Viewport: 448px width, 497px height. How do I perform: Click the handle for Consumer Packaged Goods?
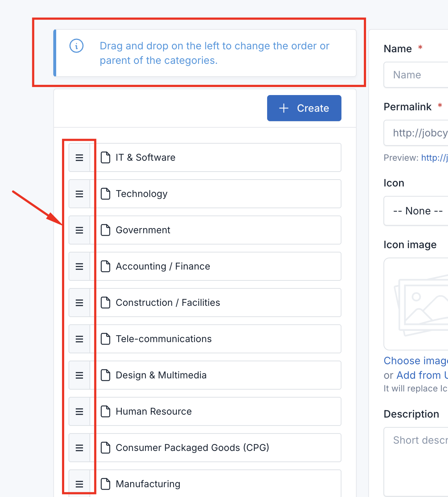click(x=79, y=448)
